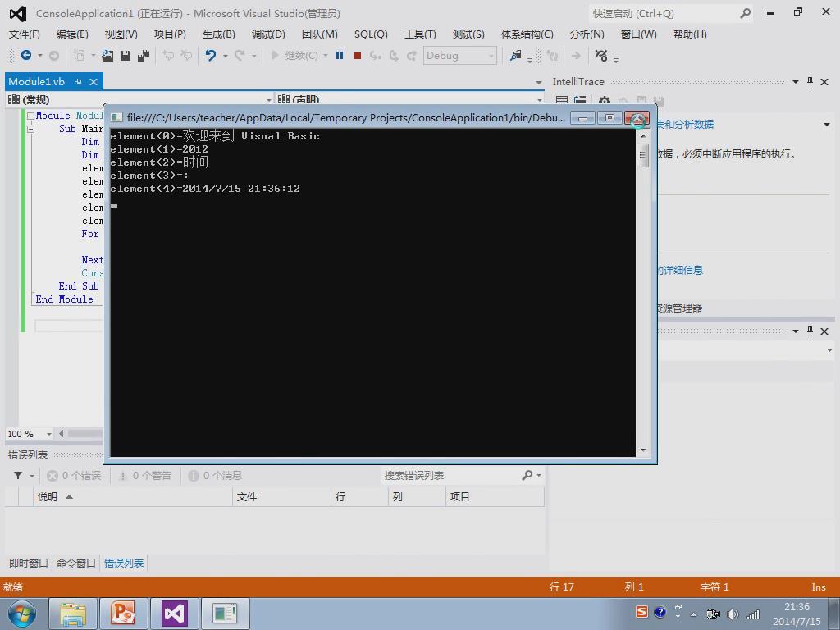Screen dimensions: 840x630
Task: Select the Module1.vb document tab
Action: [x=36, y=81]
